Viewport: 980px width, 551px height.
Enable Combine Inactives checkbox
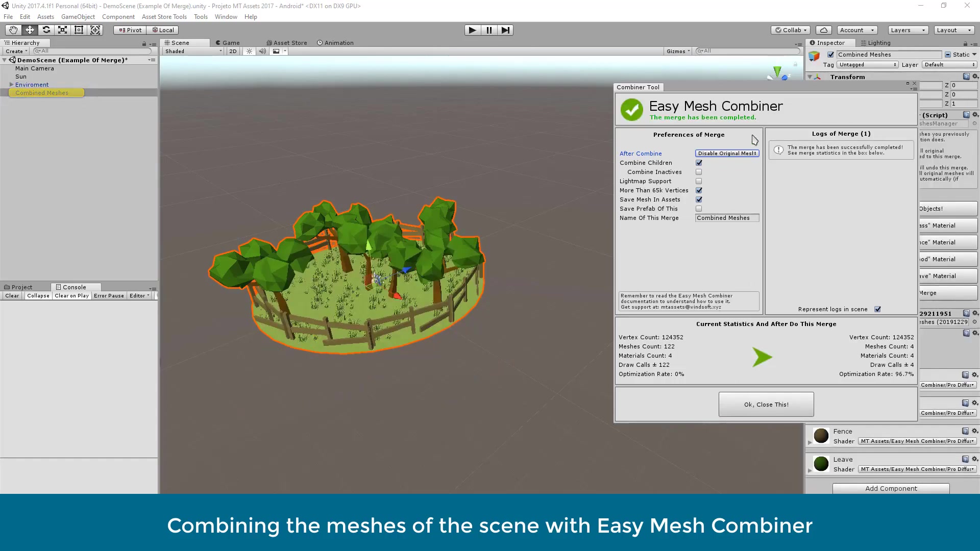click(x=699, y=172)
